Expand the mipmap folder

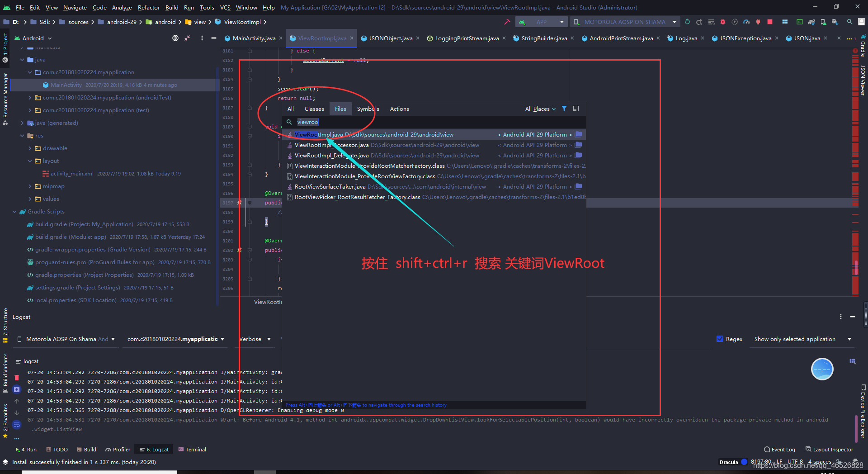tap(30, 186)
